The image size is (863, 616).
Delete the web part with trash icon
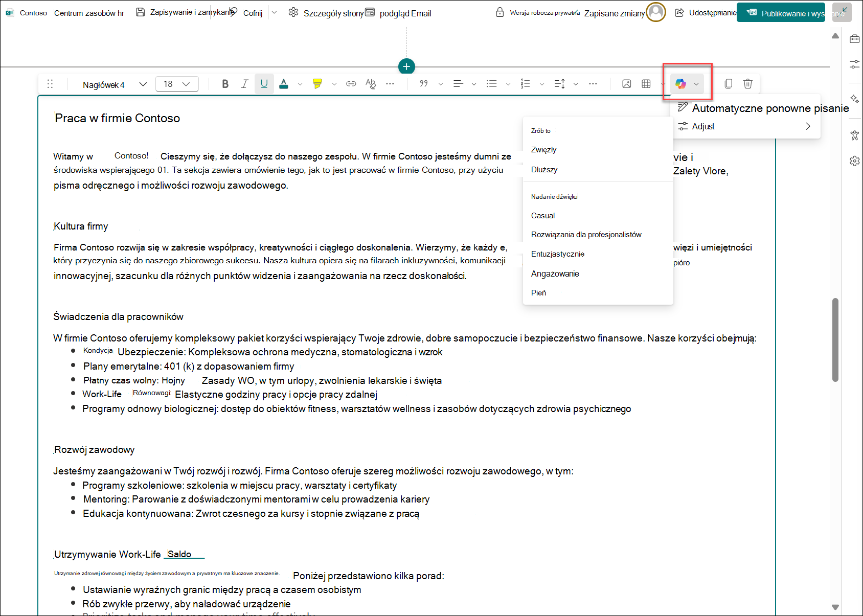(x=748, y=84)
